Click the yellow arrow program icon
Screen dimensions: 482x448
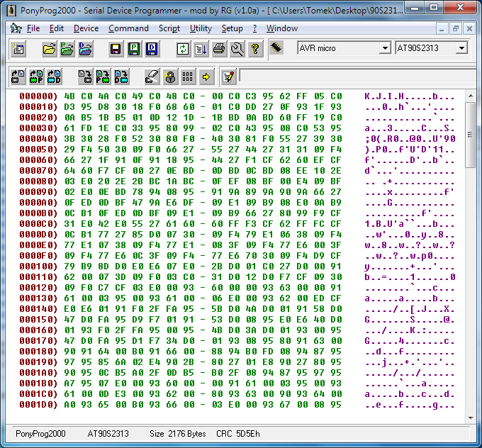tap(206, 77)
